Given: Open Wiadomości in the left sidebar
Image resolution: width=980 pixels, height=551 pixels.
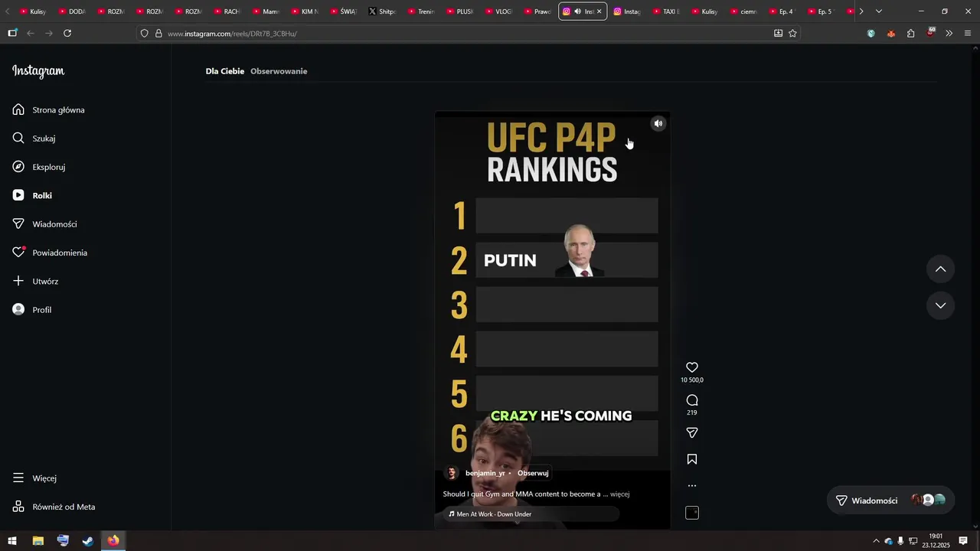Looking at the screenshot, I should tap(44, 224).
